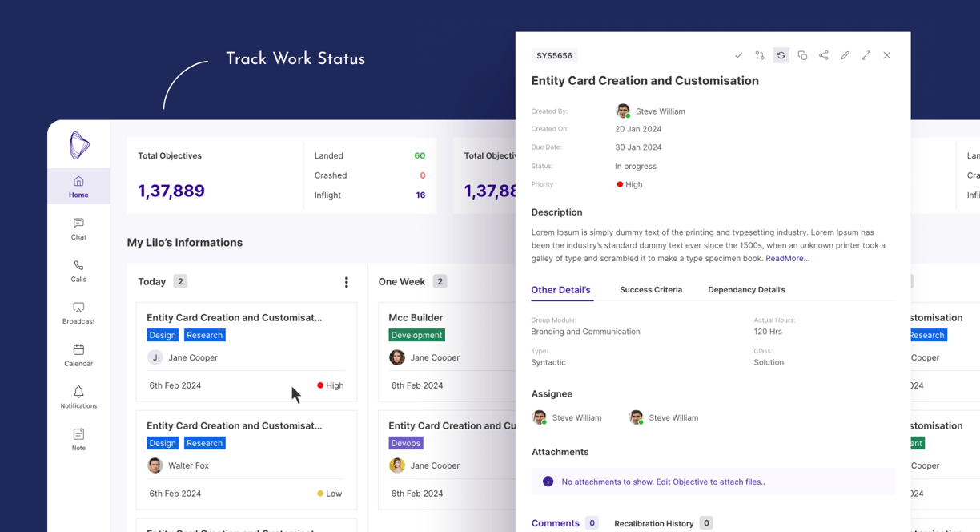This screenshot has width=980, height=532.
Task: Click first assignee Steve William avatar
Action: pyautogui.click(x=540, y=417)
